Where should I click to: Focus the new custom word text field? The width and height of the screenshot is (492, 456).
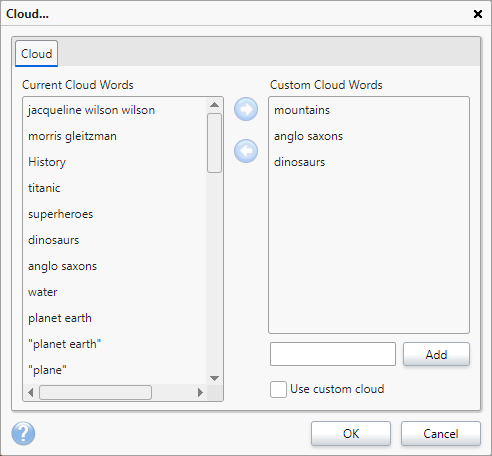[333, 354]
